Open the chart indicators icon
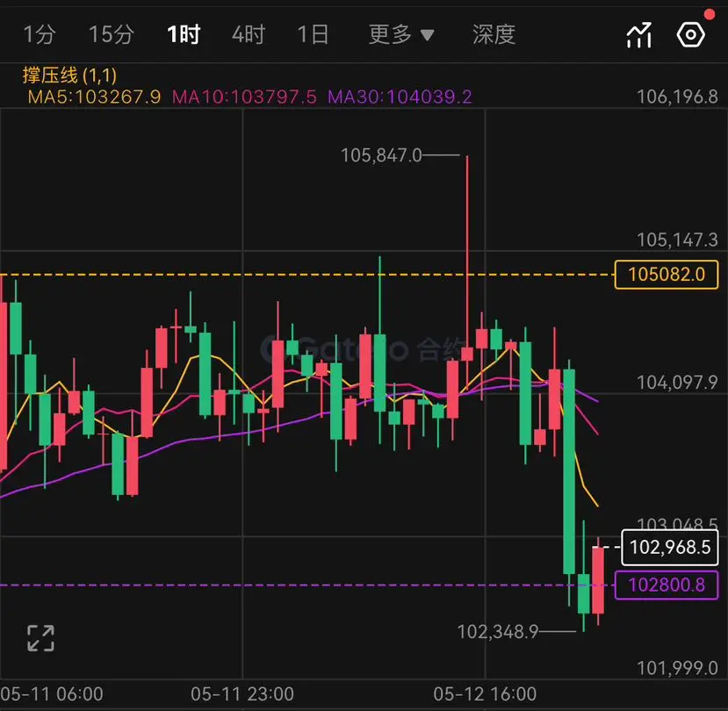 (639, 35)
